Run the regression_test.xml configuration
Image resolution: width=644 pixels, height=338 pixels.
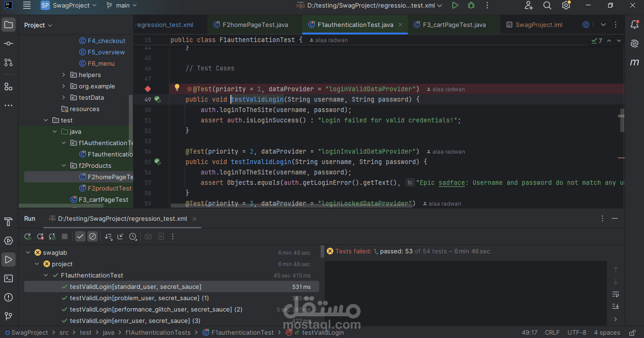tap(455, 6)
